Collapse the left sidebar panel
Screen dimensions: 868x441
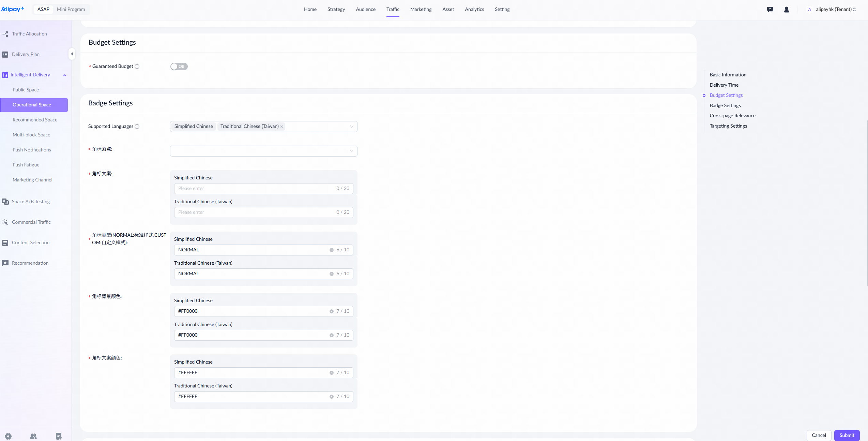click(72, 54)
